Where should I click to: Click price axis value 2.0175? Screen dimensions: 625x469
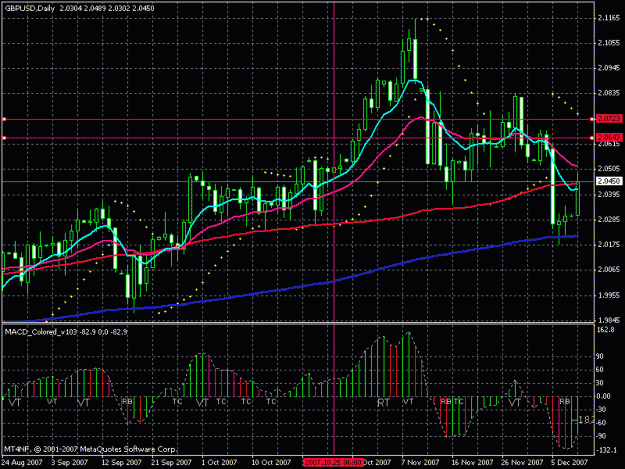pos(609,244)
